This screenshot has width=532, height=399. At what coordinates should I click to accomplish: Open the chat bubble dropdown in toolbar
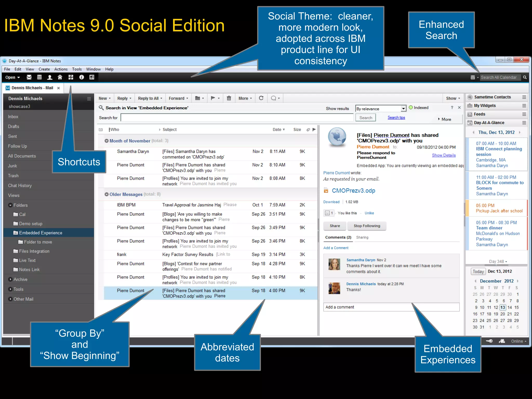[275, 98]
